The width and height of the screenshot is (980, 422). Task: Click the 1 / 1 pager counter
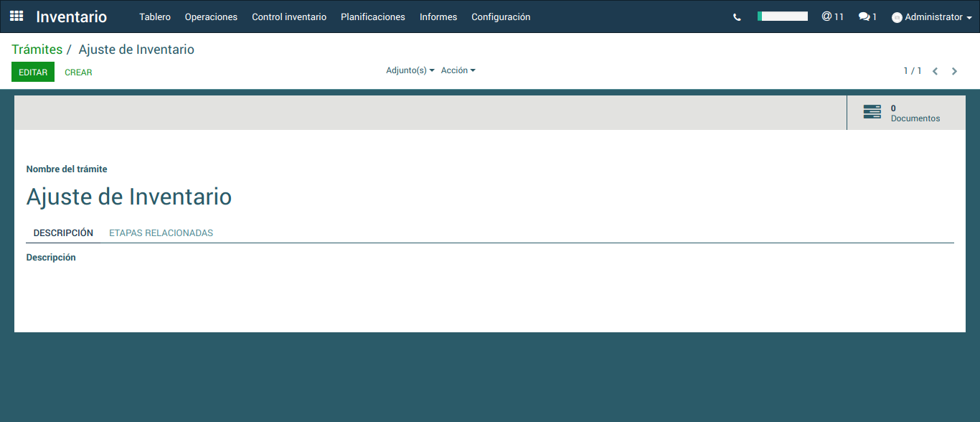click(912, 71)
